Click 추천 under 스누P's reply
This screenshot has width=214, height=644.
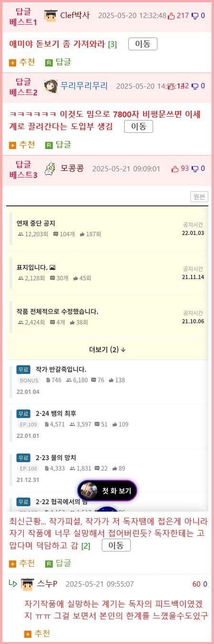[x=37, y=634]
